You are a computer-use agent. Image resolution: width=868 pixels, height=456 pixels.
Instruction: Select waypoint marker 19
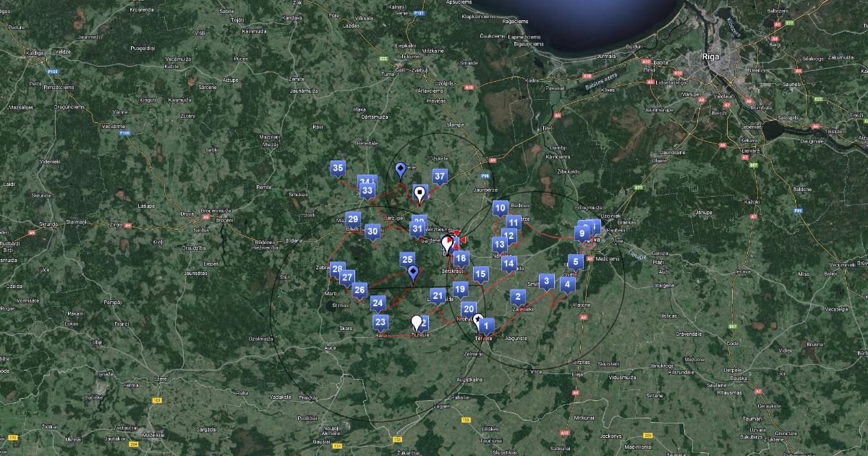[x=459, y=290]
